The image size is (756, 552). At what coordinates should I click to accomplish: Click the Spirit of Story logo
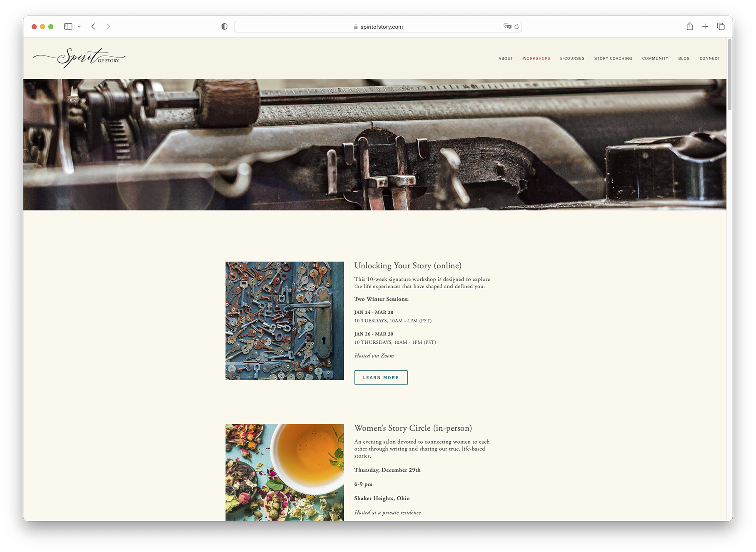[79, 58]
